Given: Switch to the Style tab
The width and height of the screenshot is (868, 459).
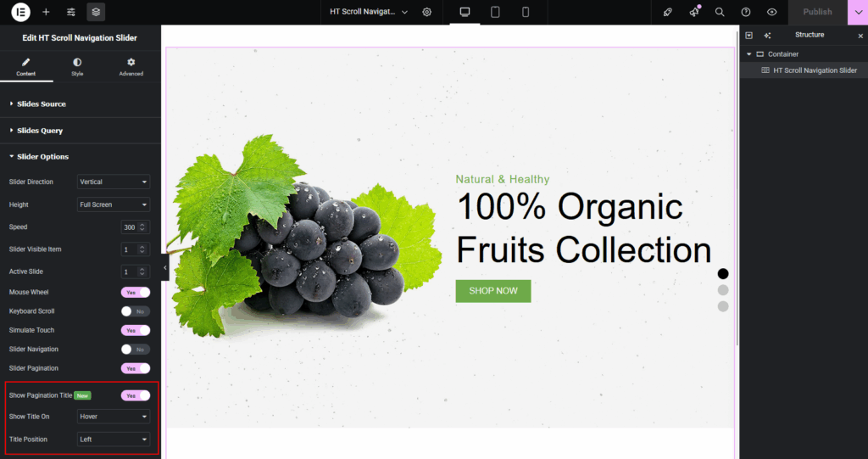Looking at the screenshot, I should click(77, 67).
